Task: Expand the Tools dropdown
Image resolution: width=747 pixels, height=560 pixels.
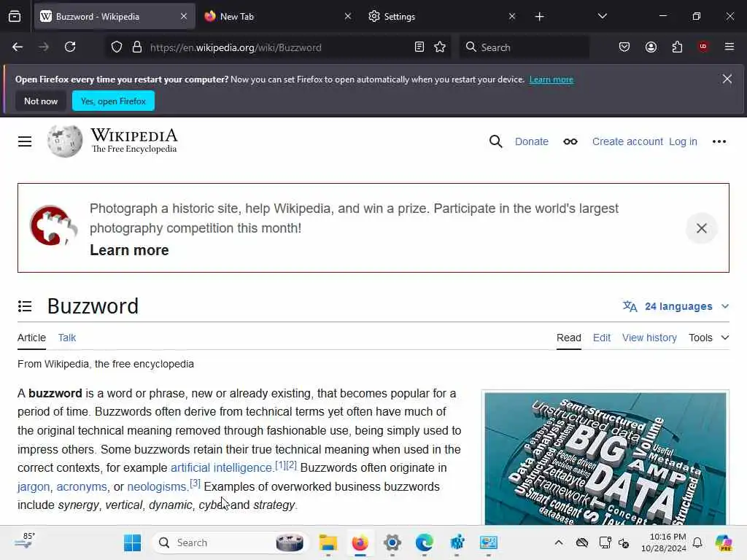Action: [709, 338]
